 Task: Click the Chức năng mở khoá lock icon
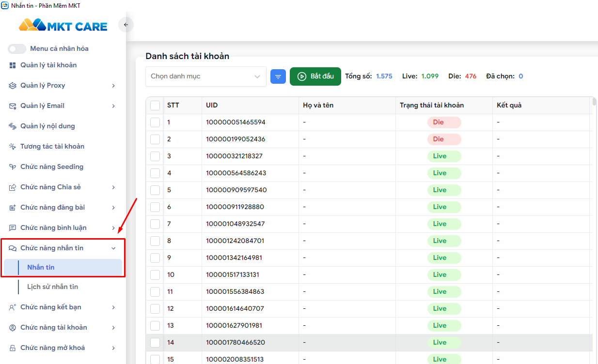tap(13, 348)
